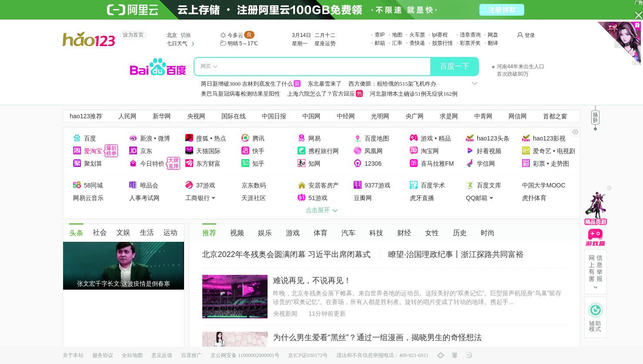Expand more sites with 点击展开
The image size is (643, 364).
(321, 210)
